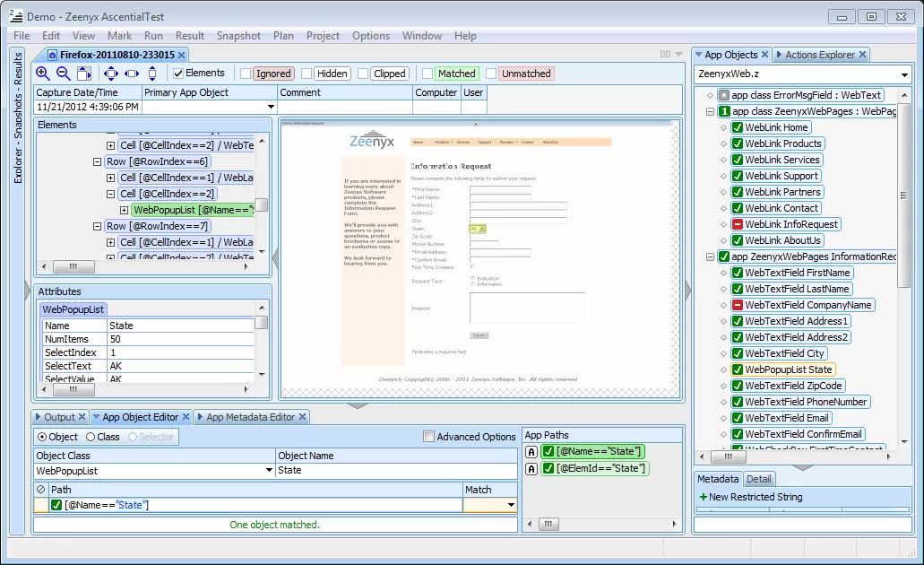The height and width of the screenshot is (565, 924).
Task: Switch to the Actions Explorer tab
Action: point(820,55)
